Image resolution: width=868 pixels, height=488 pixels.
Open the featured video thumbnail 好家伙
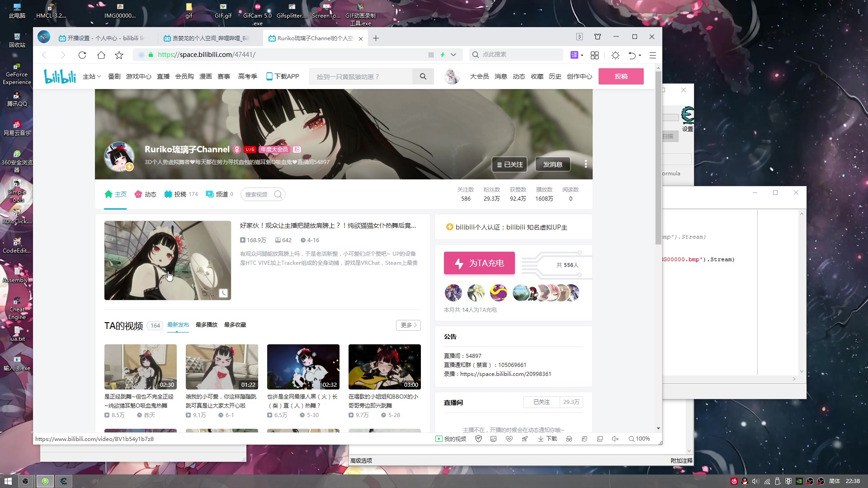(168, 260)
